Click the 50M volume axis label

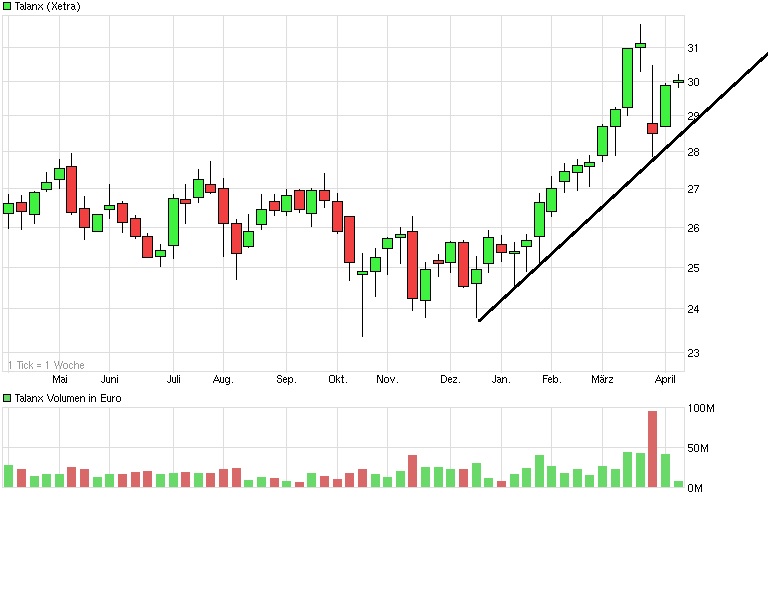pyautogui.click(x=698, y=449)
